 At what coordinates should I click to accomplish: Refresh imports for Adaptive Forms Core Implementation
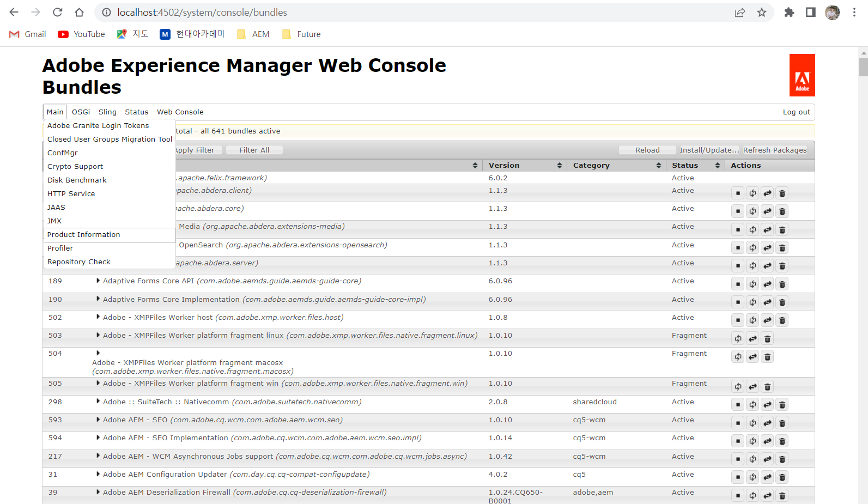(x=752, y=302)
